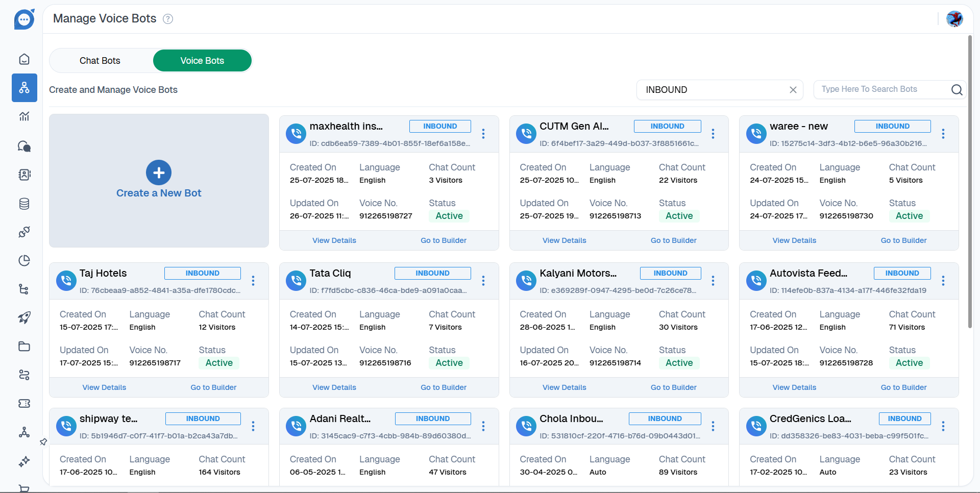Open the user profile avatar
This screenshot has width=980, height=493.
[x=954, y=19]
